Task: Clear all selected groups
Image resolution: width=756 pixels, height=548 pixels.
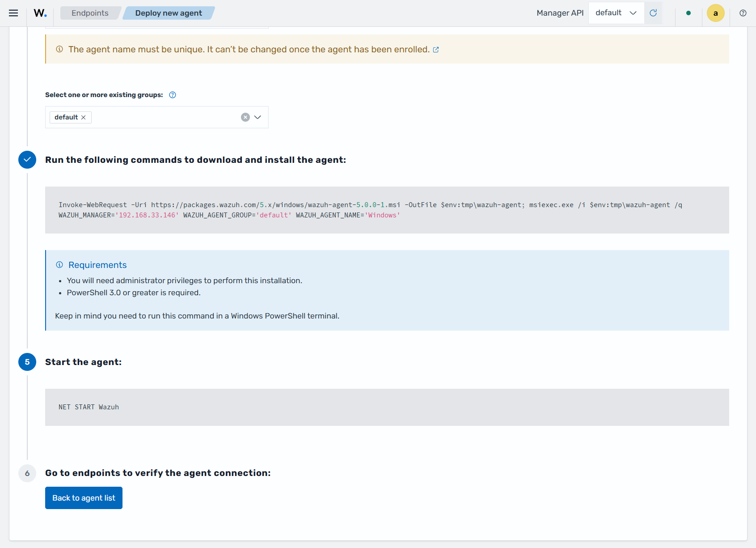Action: point(245,117)
